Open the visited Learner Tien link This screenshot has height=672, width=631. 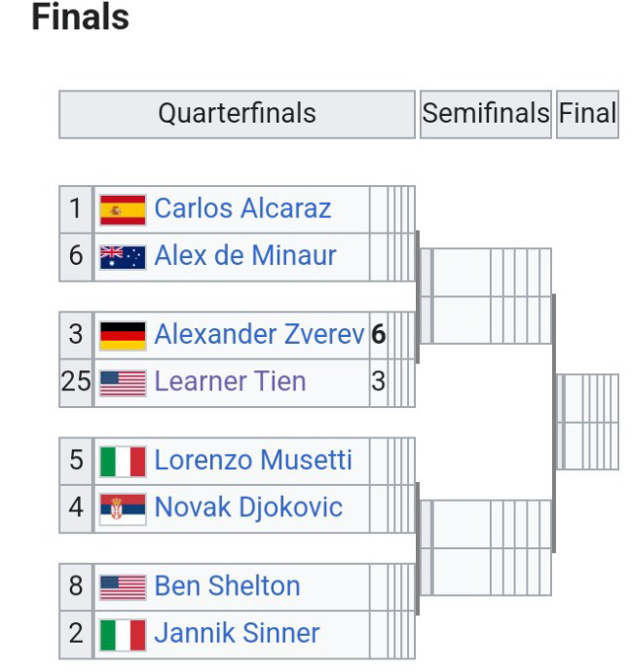(230, 382)
